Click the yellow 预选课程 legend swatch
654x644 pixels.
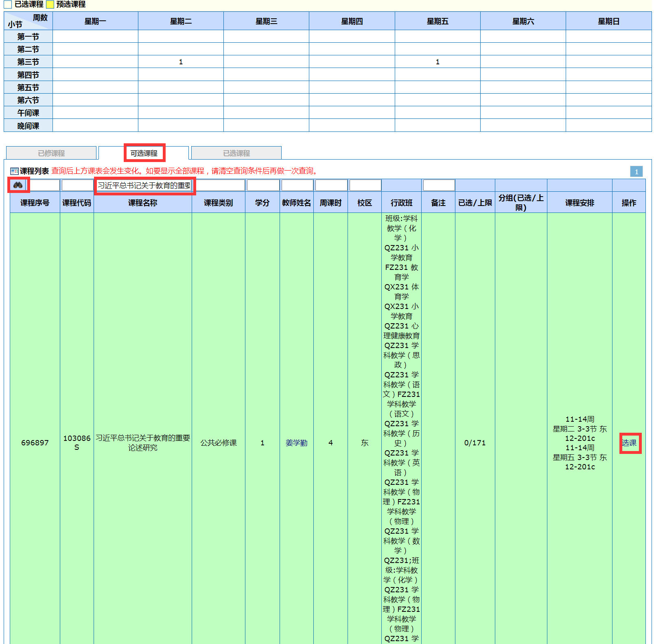pos(50,4)
